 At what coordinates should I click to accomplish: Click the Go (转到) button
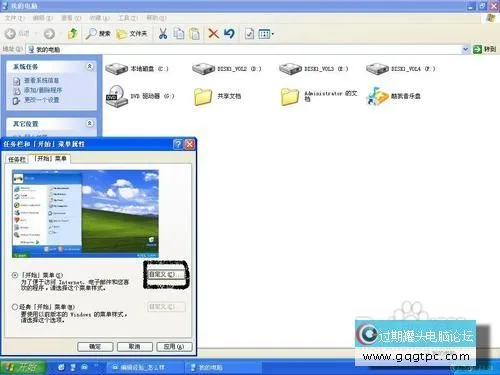(x=485, y=49)
